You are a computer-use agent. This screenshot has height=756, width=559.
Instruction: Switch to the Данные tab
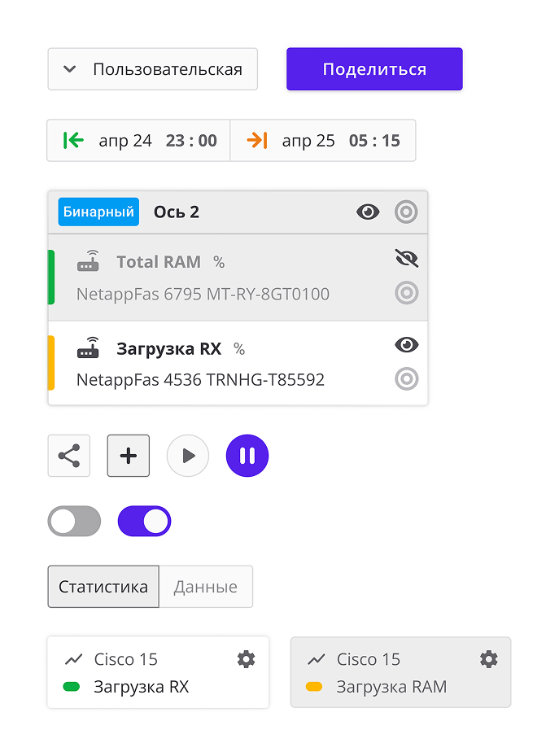tap(206, 587)
